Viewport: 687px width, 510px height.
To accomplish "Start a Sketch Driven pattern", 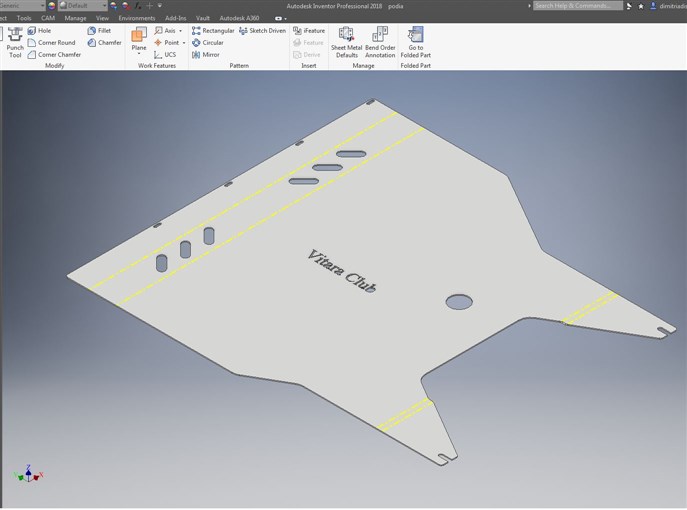I will tap(262, 31).
